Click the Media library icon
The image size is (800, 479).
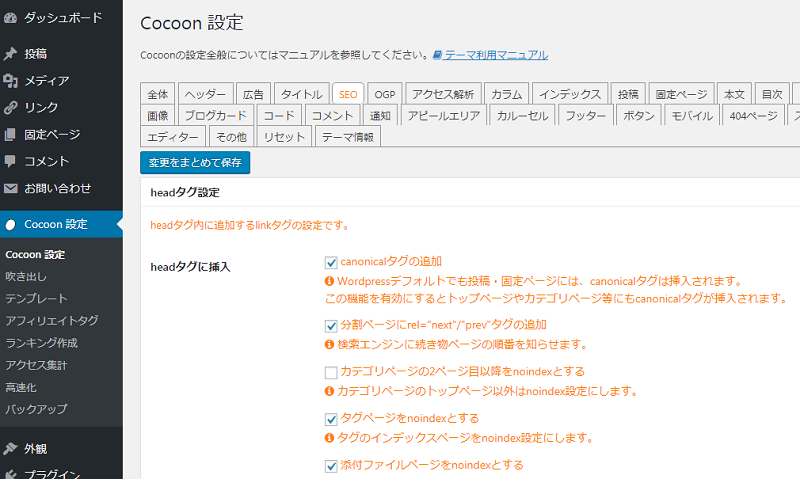coord(11,81)
